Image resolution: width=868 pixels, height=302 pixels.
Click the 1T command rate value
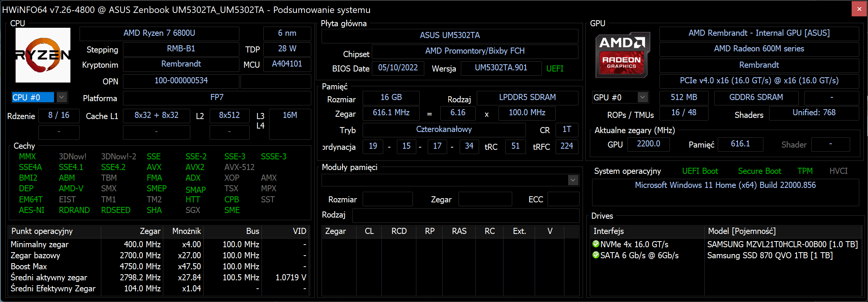click(567, 129)
